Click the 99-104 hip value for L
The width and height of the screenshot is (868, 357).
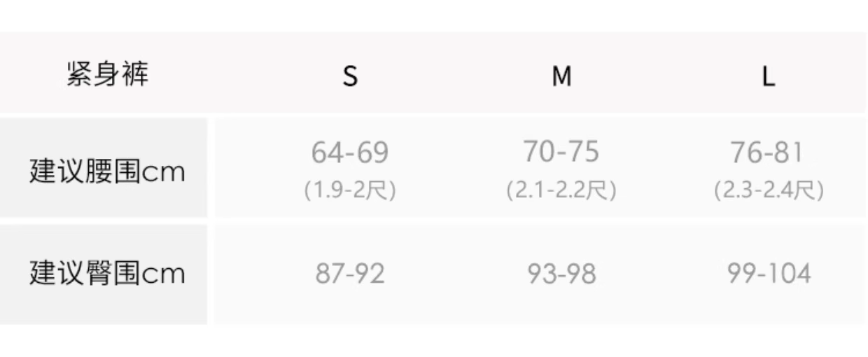[x=769, y=274]
